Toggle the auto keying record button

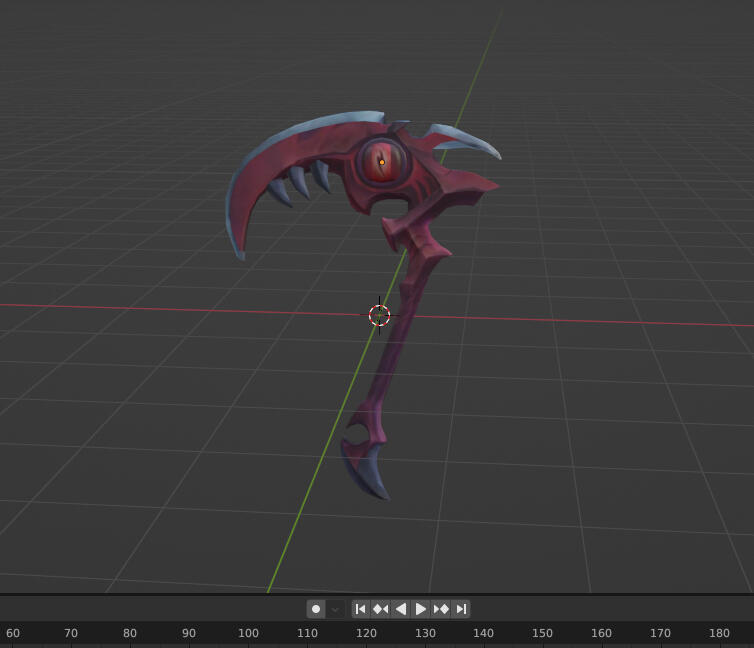316,609
